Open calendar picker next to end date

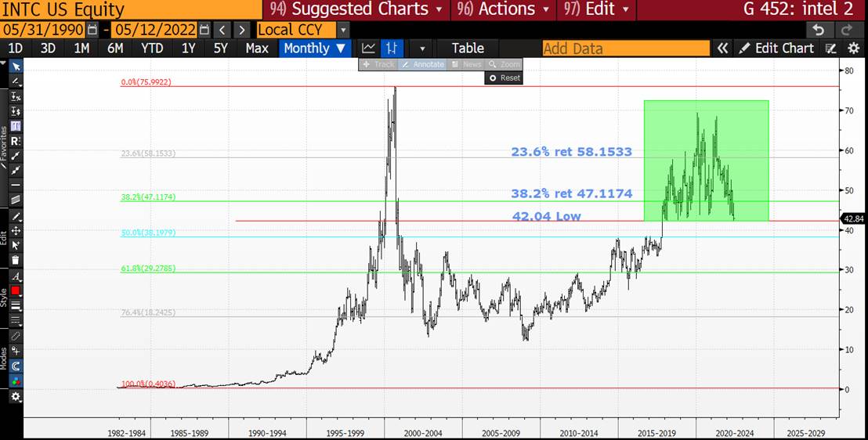click(x=204, y=30)
